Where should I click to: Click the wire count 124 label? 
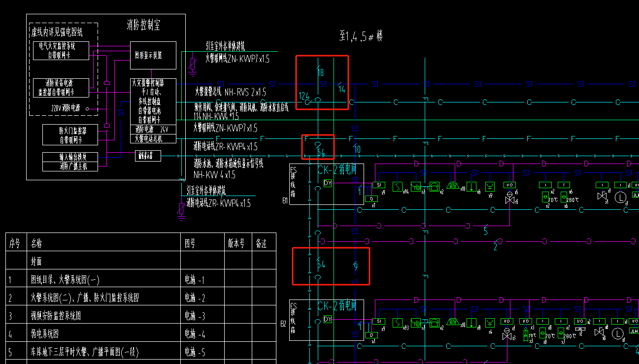tap(303, 96)
